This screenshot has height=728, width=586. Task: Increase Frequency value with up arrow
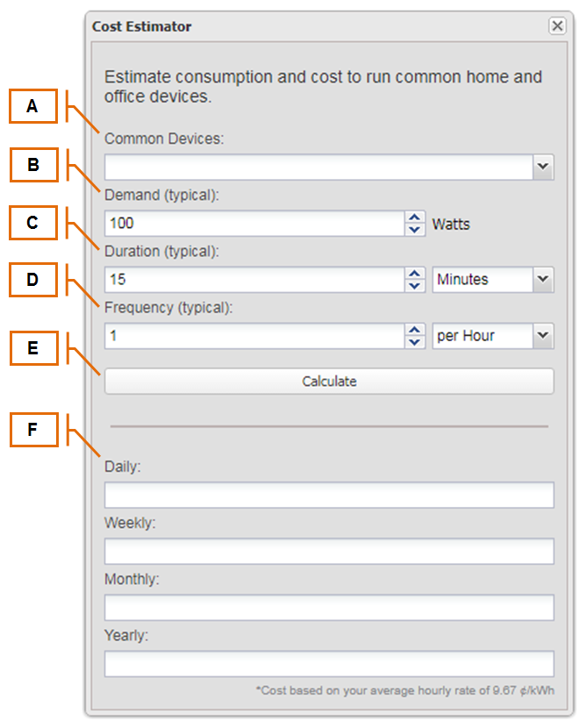coord(415,330)
